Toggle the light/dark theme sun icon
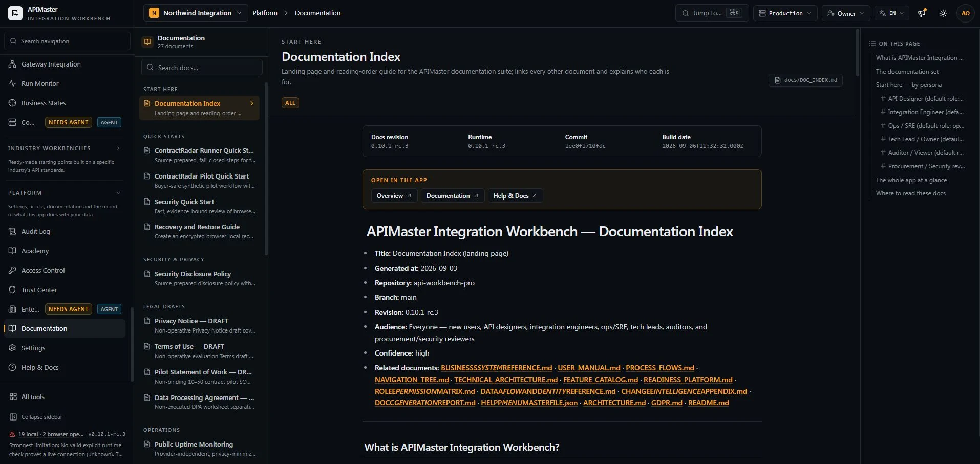The height and width of the screenshot is (464, 980). point(943,13)
